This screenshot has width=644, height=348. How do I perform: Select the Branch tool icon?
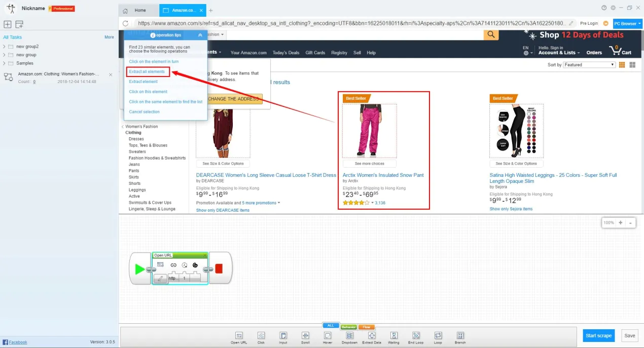(x=460, y=335)
